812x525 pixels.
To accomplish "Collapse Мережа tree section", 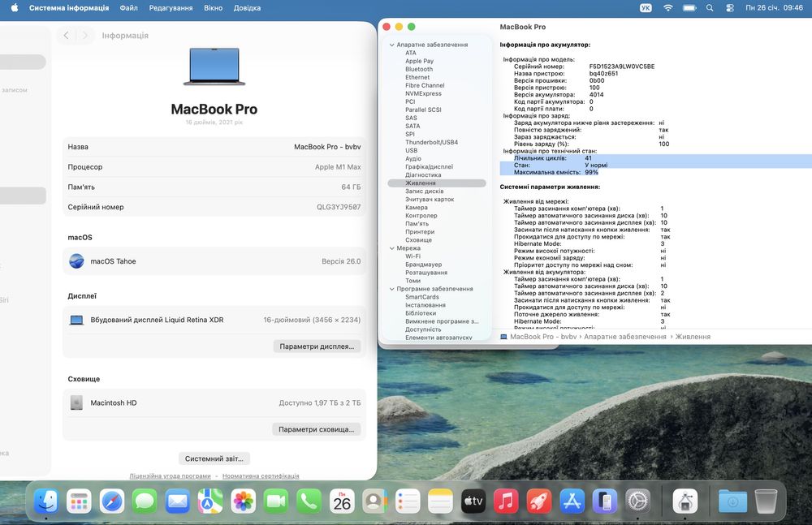I will pos(392,248).
